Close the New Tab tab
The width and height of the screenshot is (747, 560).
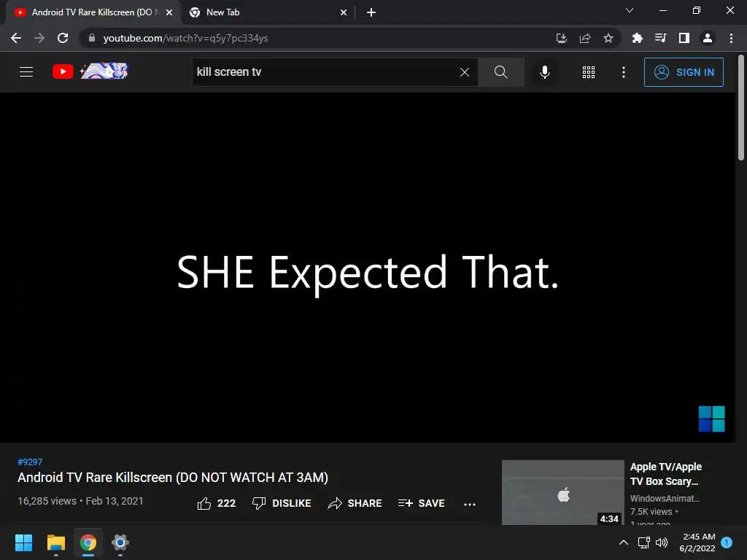click(x=344, y=12)
